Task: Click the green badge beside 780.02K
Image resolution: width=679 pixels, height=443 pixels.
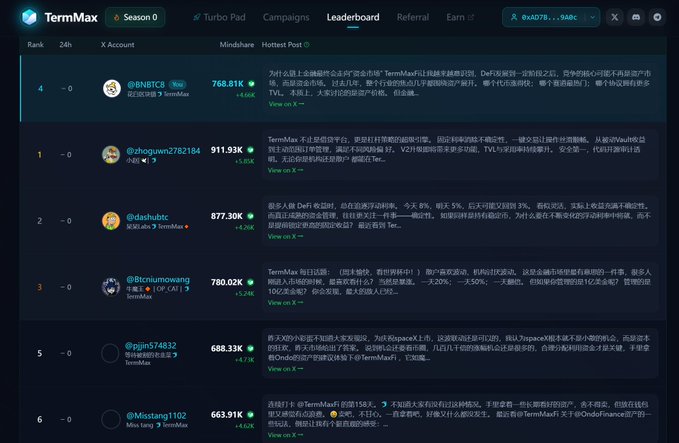Action: pyautogui.click(x=250, y=282)
